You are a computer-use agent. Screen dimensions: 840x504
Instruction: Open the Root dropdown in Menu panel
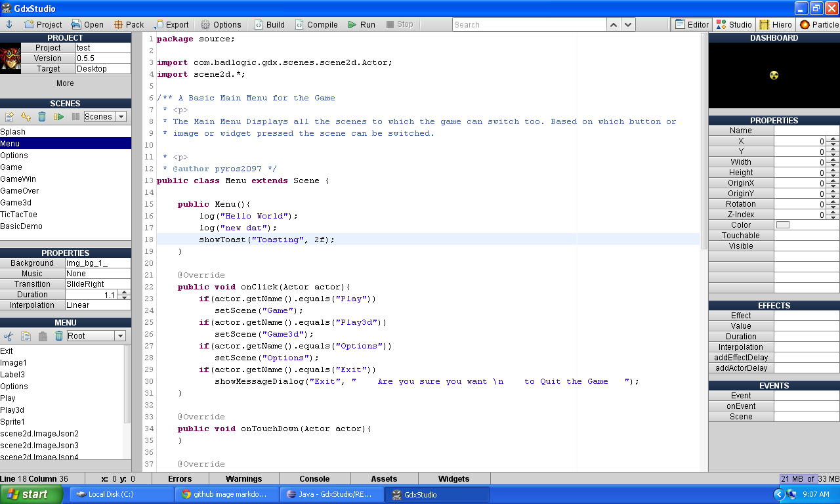click(96, 336)
